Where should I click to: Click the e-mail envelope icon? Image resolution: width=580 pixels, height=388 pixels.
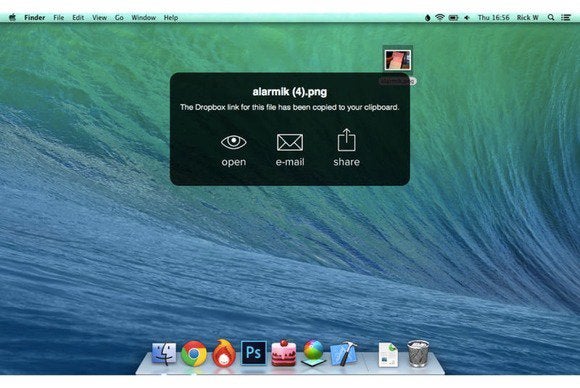click(x=290, y=142)
